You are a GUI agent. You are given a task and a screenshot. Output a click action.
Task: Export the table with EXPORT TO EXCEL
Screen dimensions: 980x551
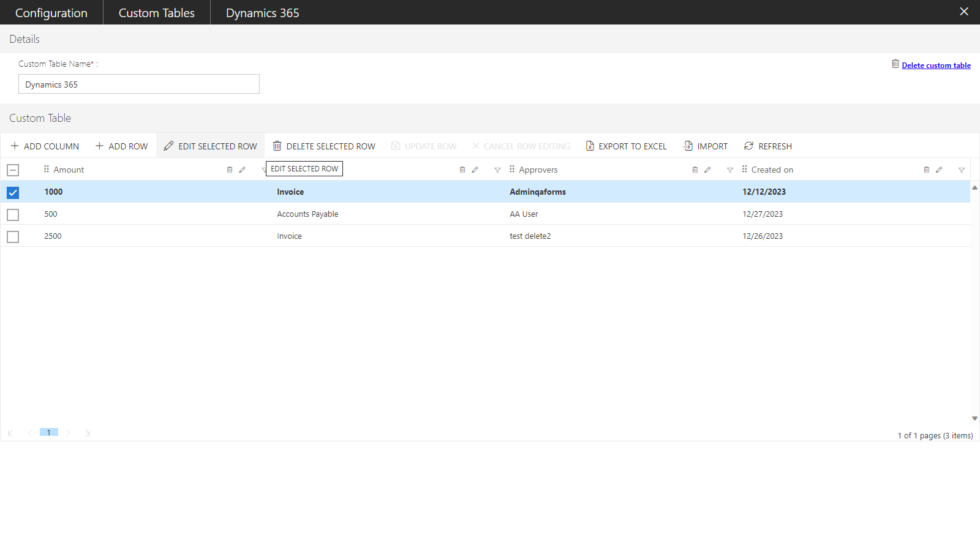[x=626, y=146]
